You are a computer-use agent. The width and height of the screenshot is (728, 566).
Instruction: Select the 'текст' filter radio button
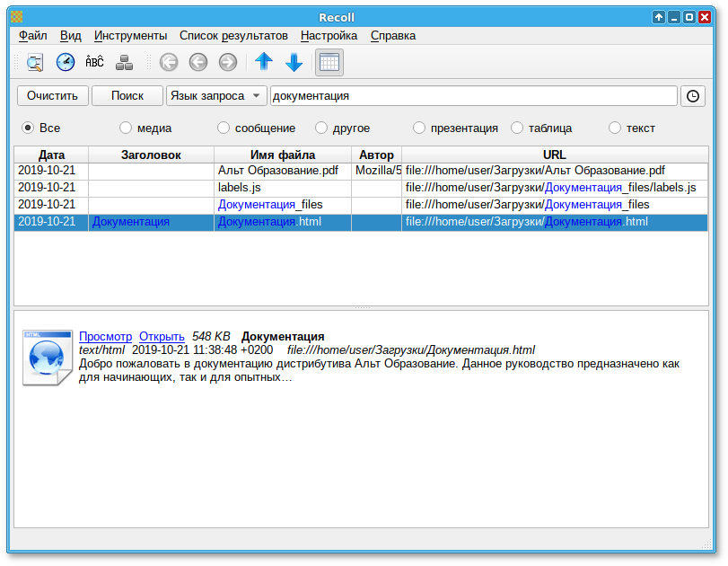pyautogui.click(x=614, y=128)
